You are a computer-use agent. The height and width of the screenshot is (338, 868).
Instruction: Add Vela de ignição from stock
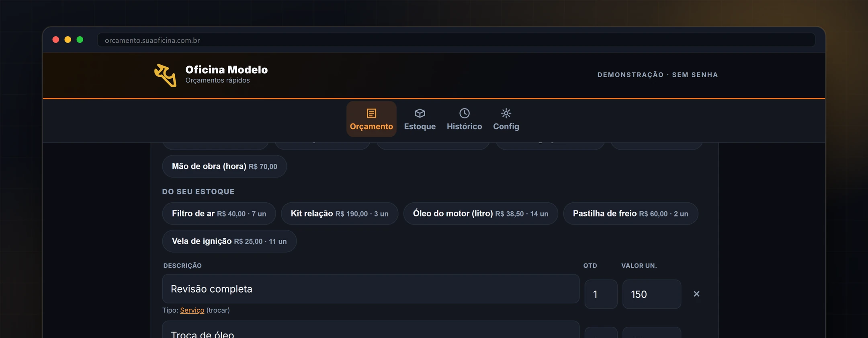[x=229, y=241]
